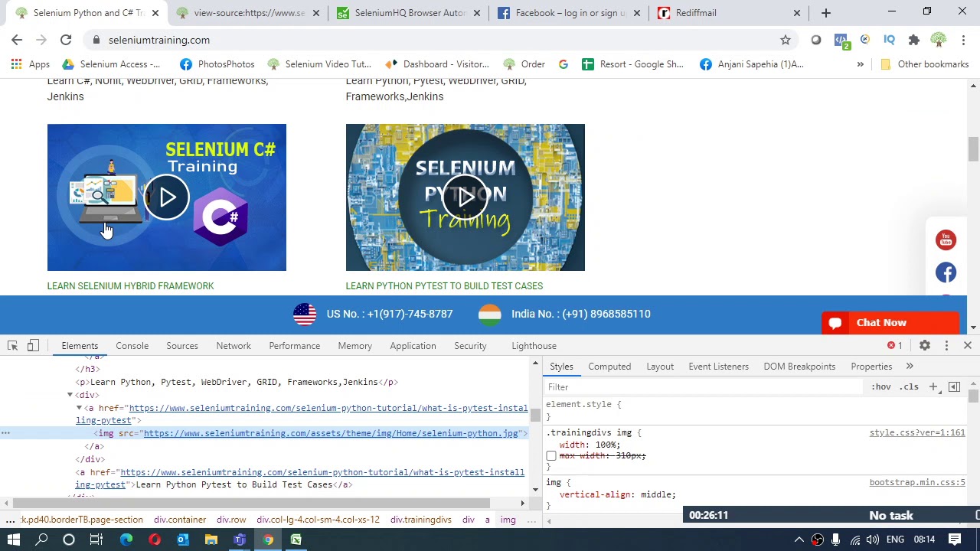The width and height of the screenshot is (980, 551).
Task: Show more bookmarks chevron
Action: [x=860, y=64]
